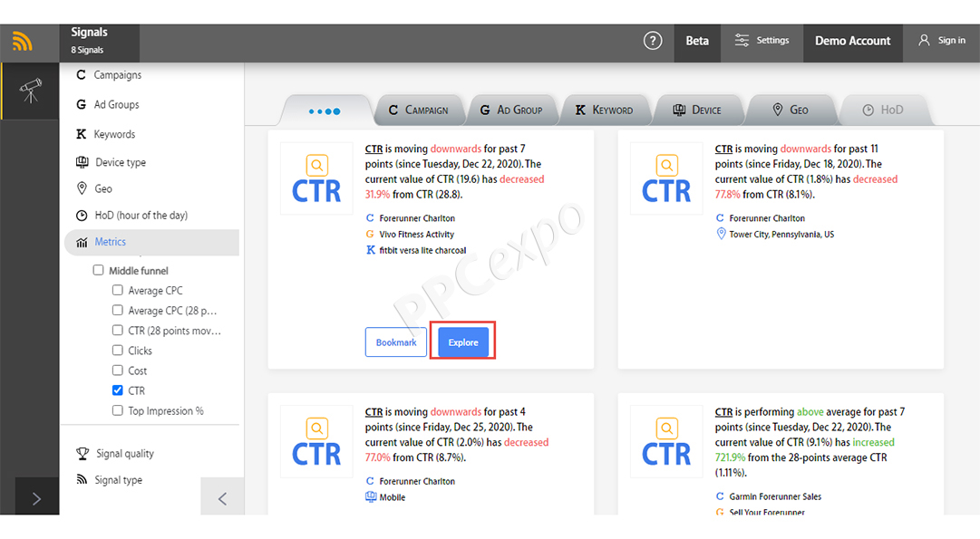The width and height of the screenshot is (980, 539).
Task: Click the Sign in link
Action: [951, 40]
